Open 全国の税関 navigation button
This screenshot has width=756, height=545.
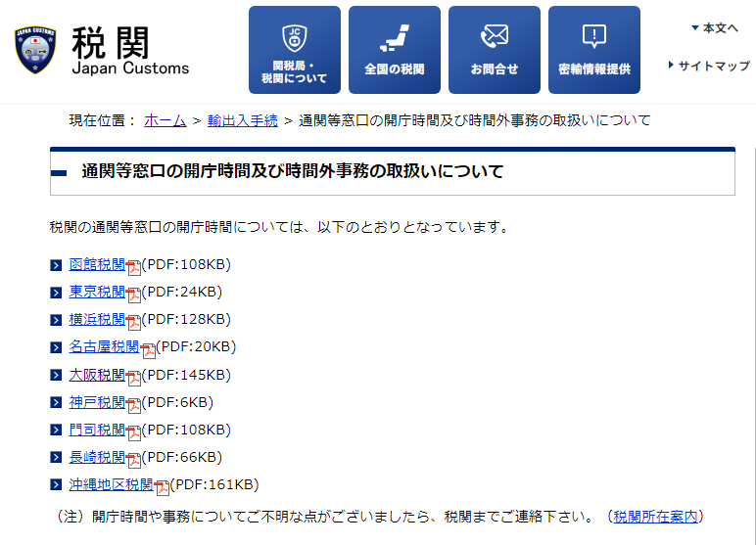395,50
